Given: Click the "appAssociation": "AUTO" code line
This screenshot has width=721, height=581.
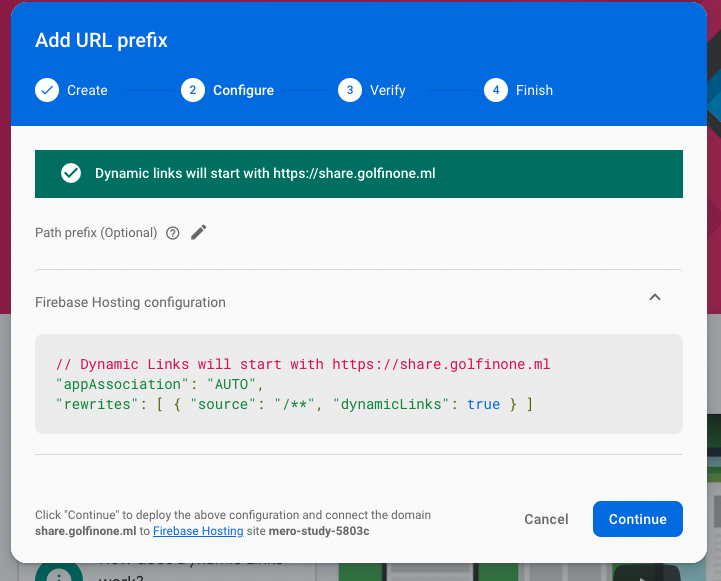Looking at the screenshot, I should (160, 384).
